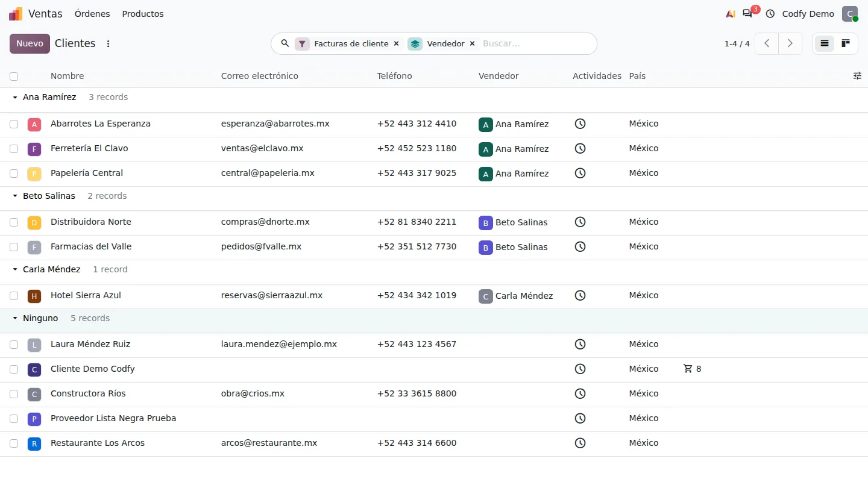Open email esperanza@abarrotes.mx
Viewport: 868px width, 482px height.
pos(275,124)
